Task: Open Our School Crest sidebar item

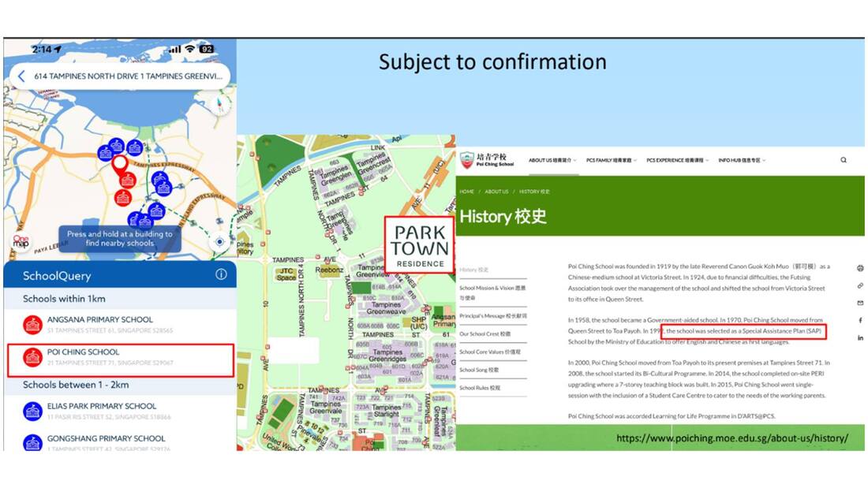Action: tap(485, 333)
